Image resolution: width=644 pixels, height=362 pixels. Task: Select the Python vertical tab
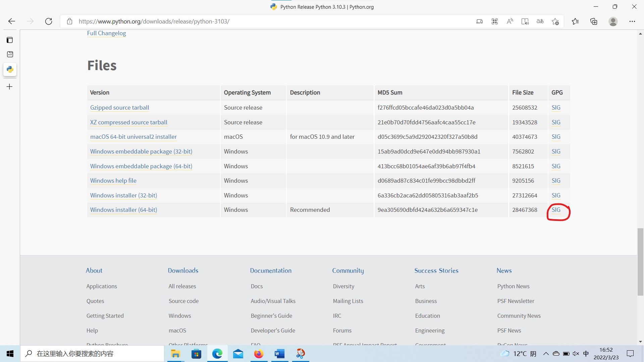tap(10, 69)
